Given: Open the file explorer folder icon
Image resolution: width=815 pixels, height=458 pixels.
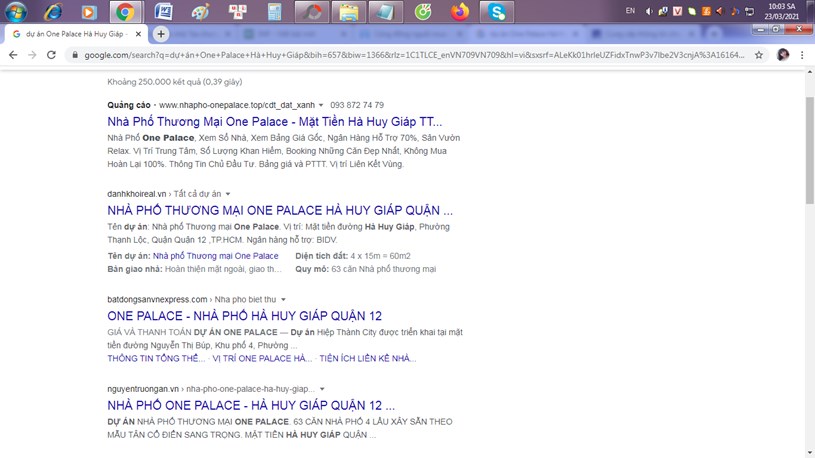Looking at the screenshot, I should click(349, 11).
